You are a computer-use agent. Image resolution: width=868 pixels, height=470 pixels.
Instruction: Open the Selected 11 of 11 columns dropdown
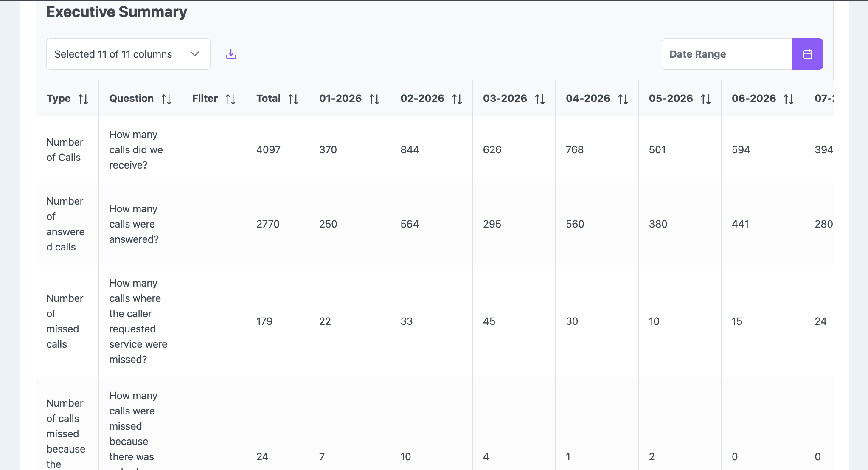click(128, 54)
